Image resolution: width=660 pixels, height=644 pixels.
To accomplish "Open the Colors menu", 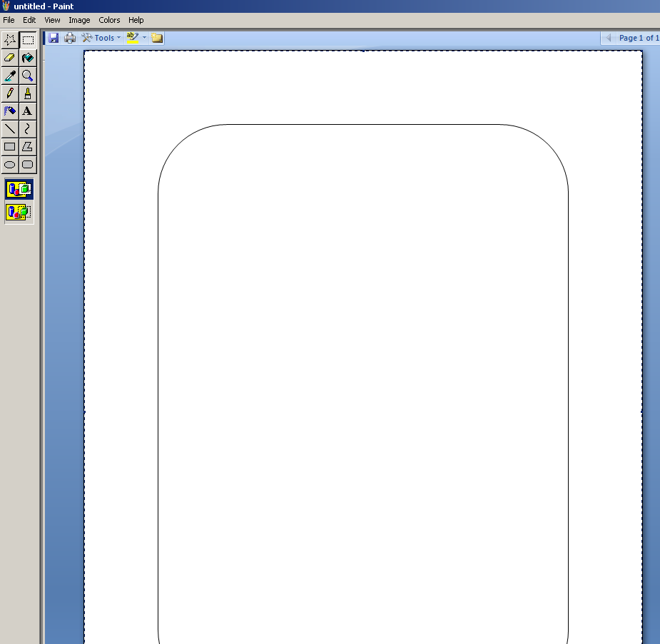I will [109, 20].
